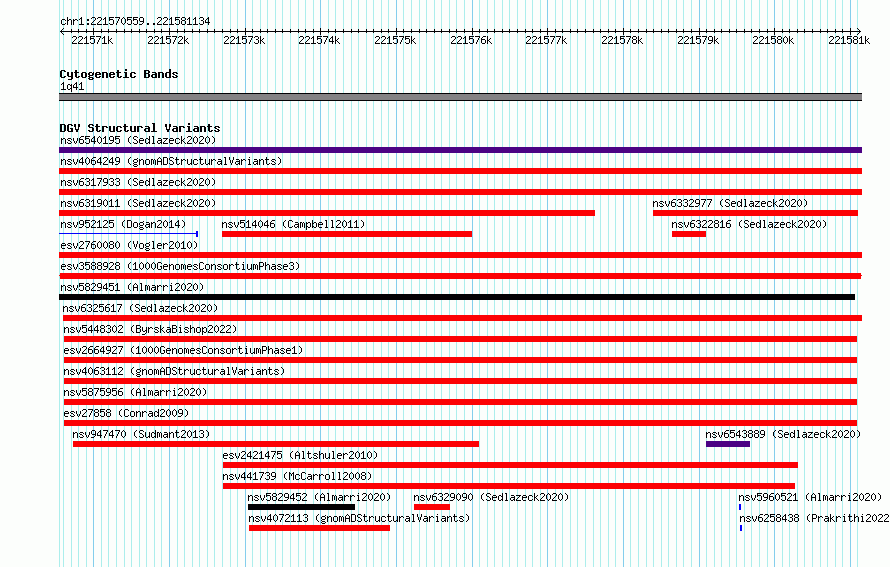This screenshot has height=567, width=890.
Task: Click the DGV Structural Variants track title
Action: pyautogui.click(x=140, y=128)
